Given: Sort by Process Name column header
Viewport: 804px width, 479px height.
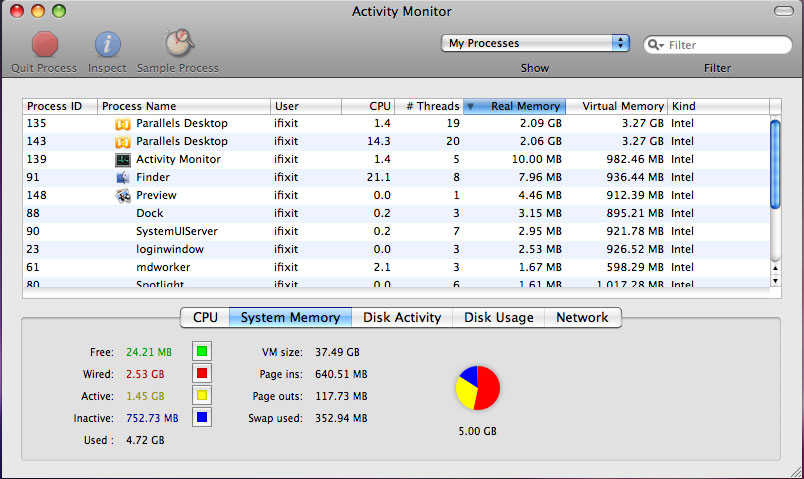Looking at the screenshot, I should (184, 106).
